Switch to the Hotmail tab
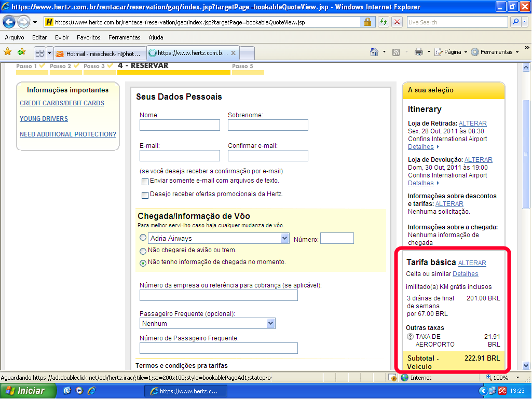Image resolution: width=532 pixels, height=399 pixels. point(99,53)
